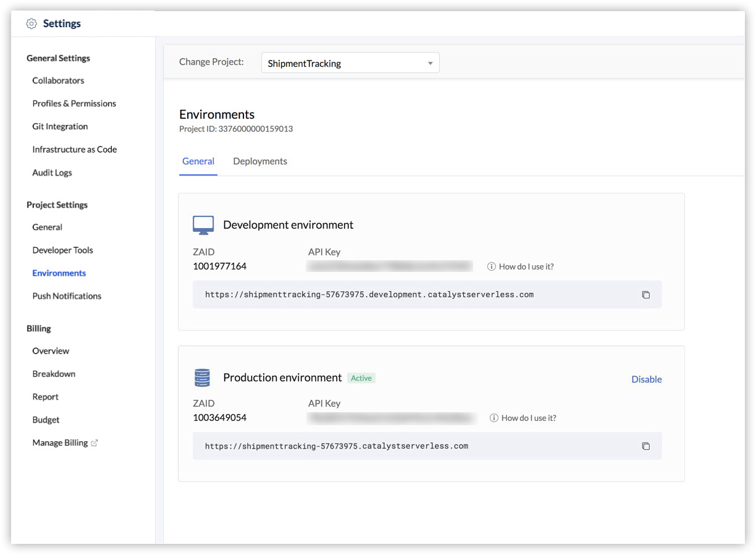The image size is (756, 555).
Task: Click the info icon beside Development API Key
Action: point(492,266)
